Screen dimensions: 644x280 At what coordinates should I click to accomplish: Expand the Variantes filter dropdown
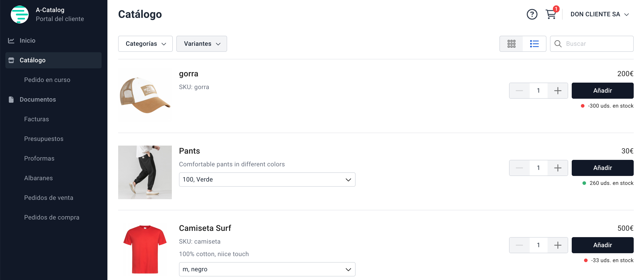tap(201, 44)
